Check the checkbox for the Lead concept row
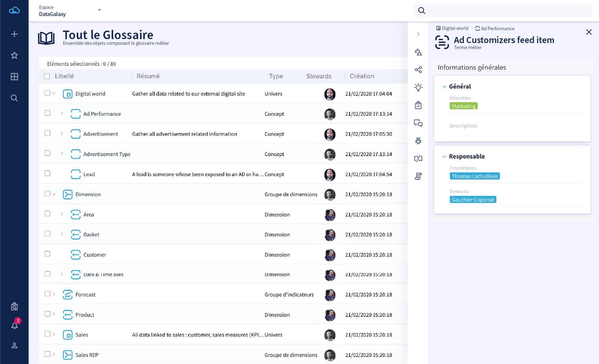The height and width of the screenshot is (364, 599). [x=47, y=173]
